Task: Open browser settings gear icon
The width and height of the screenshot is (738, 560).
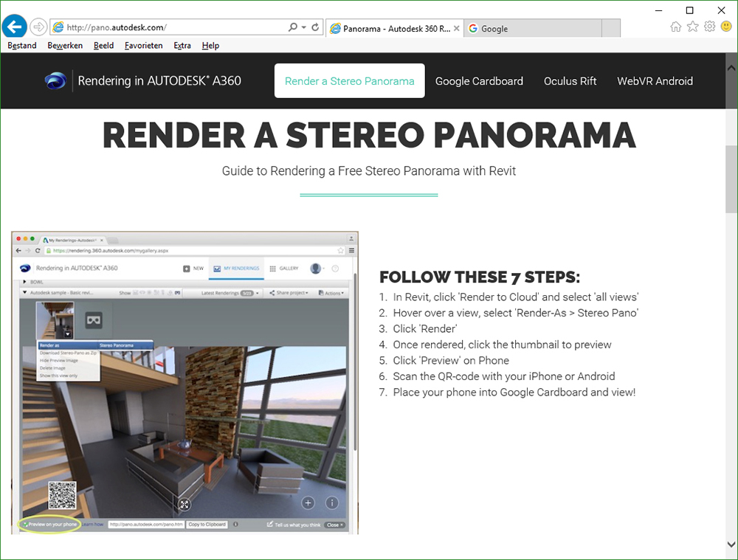Action: click(709, 27)
